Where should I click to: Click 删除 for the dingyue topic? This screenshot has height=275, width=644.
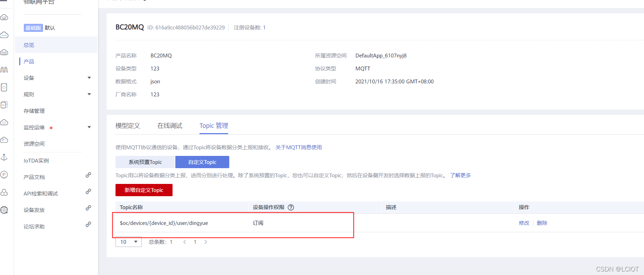pos(542,223)
